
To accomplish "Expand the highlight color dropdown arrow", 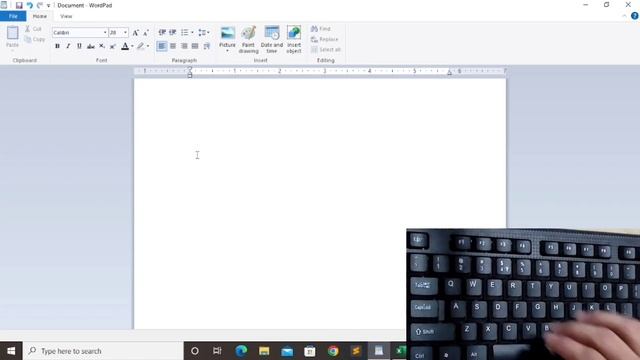I will click(148, 46).
